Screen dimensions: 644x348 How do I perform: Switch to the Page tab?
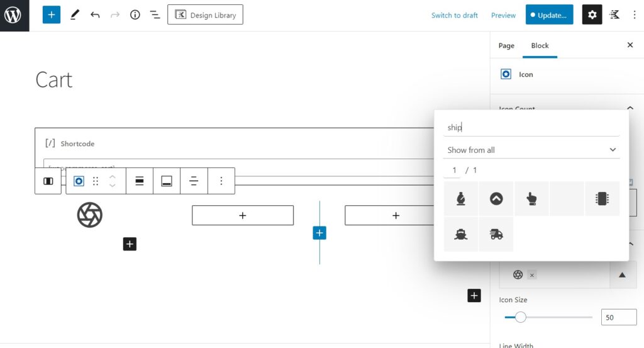506,45
